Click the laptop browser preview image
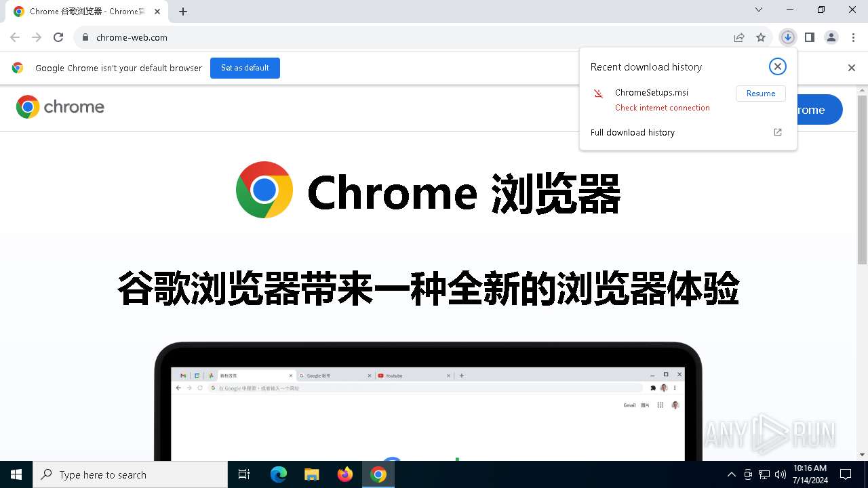 tap(429, 401)
